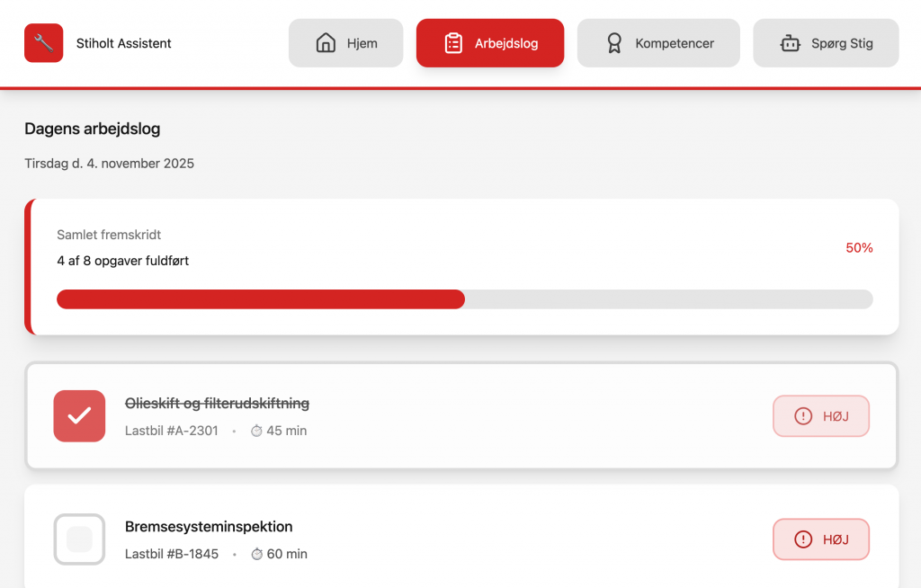Open the Hjem tab
921x588 pixels.
345,43
